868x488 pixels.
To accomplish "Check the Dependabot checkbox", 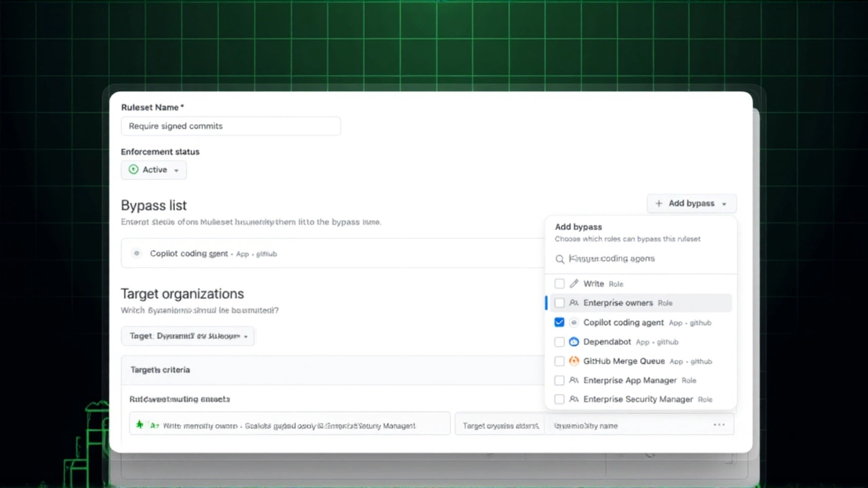I will point(559,342).
